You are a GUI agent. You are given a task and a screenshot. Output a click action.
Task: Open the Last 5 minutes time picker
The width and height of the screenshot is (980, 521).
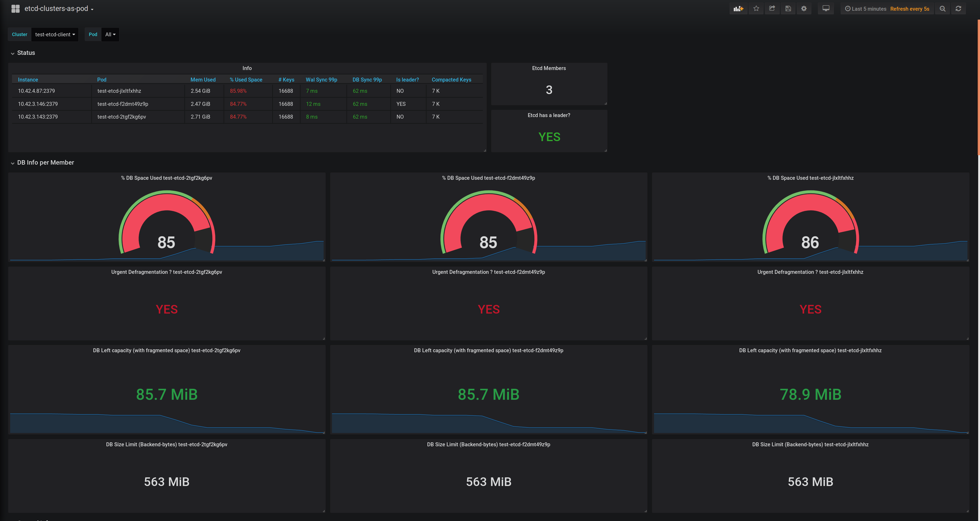(x=866, y=9)
